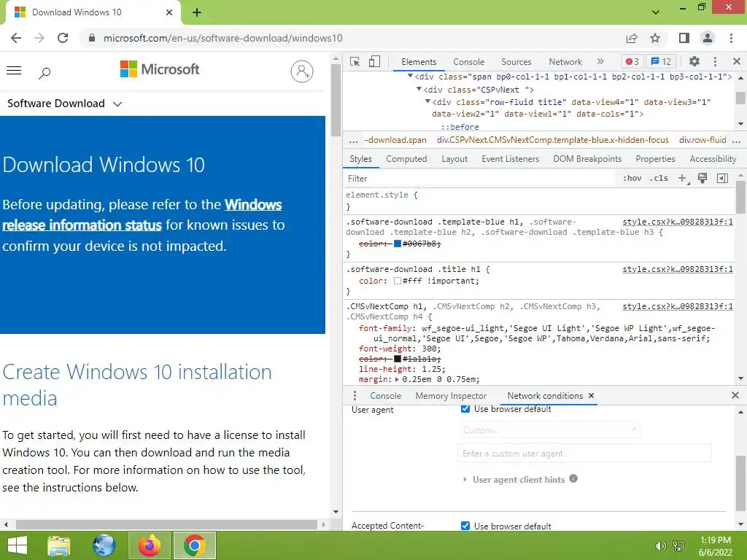Collapse the div class CSPvNext node
The height and width of the screenshot is (560, 747).
(419, 89)
